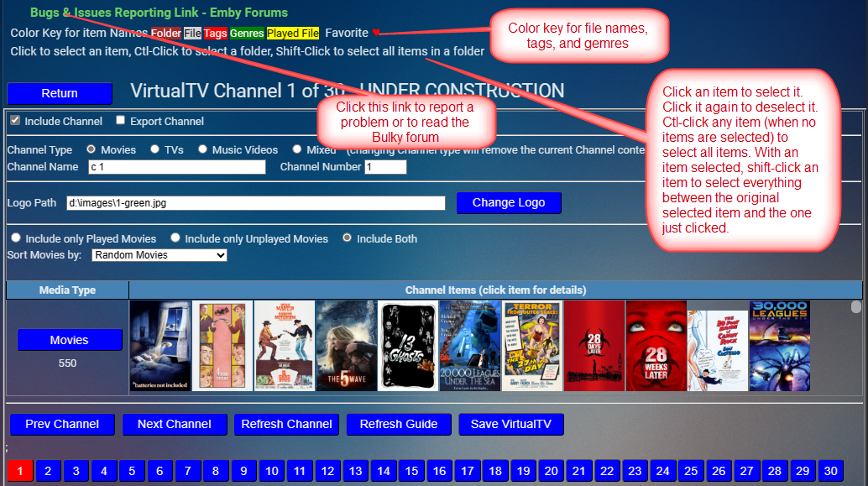Jump to channel 9
Viewport: 868px width, 486px height.
click(243, 471)
